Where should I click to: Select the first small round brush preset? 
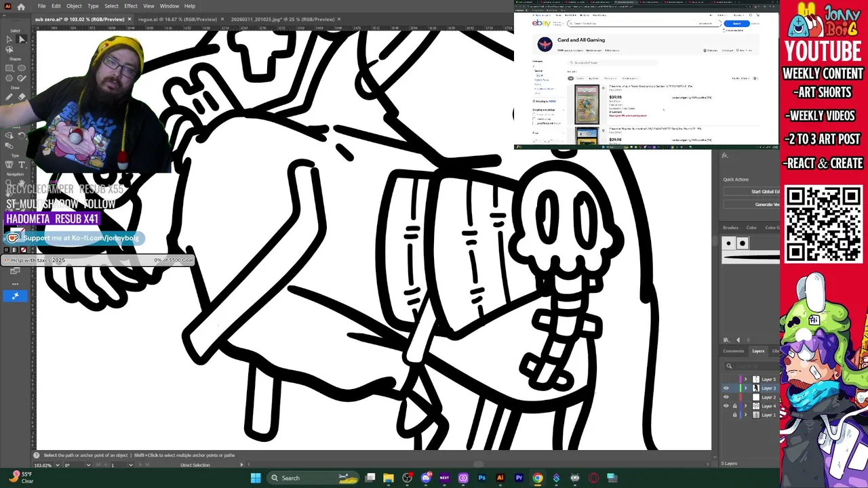728,243
